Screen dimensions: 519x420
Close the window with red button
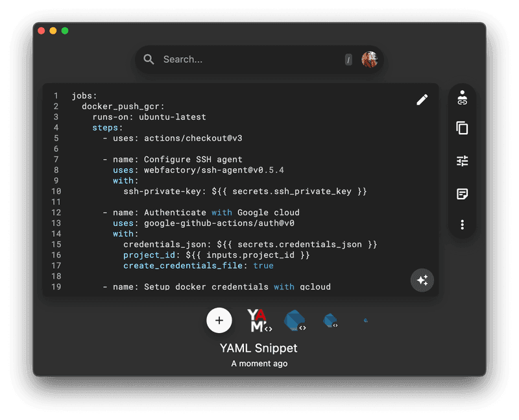[x=42, y=31]
